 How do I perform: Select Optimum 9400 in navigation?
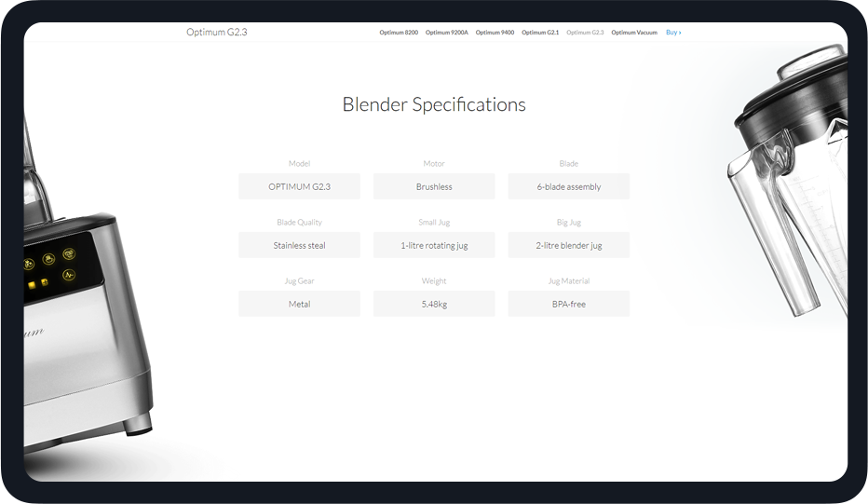495,33
